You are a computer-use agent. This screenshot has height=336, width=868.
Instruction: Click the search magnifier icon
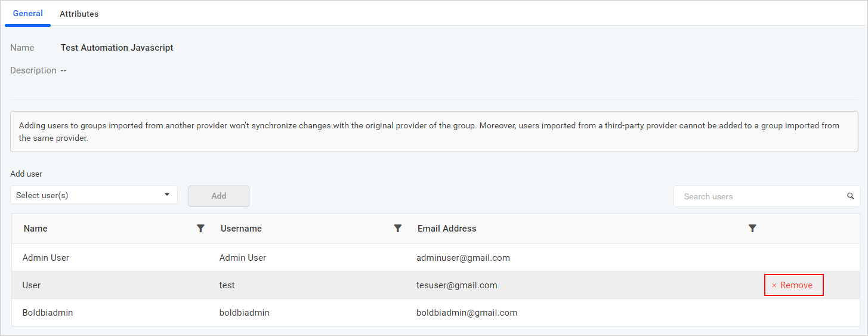[851, 196]
